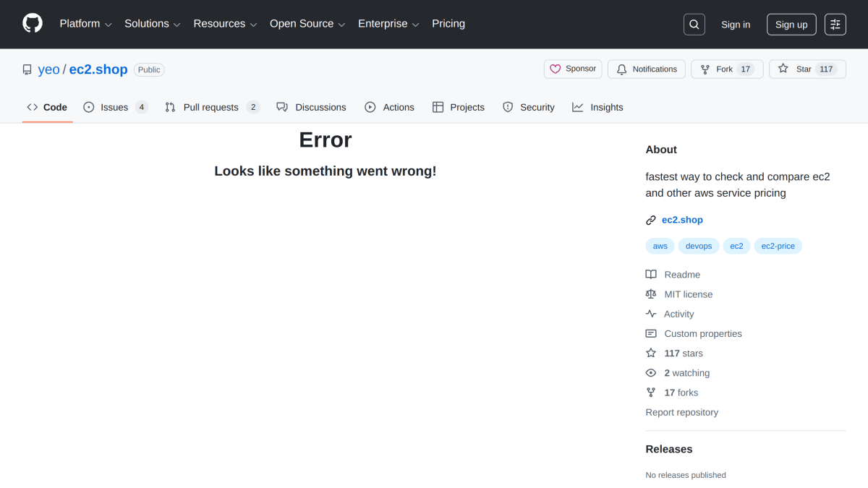Select the Code tab
868x488 pixels.
point(47,107)
